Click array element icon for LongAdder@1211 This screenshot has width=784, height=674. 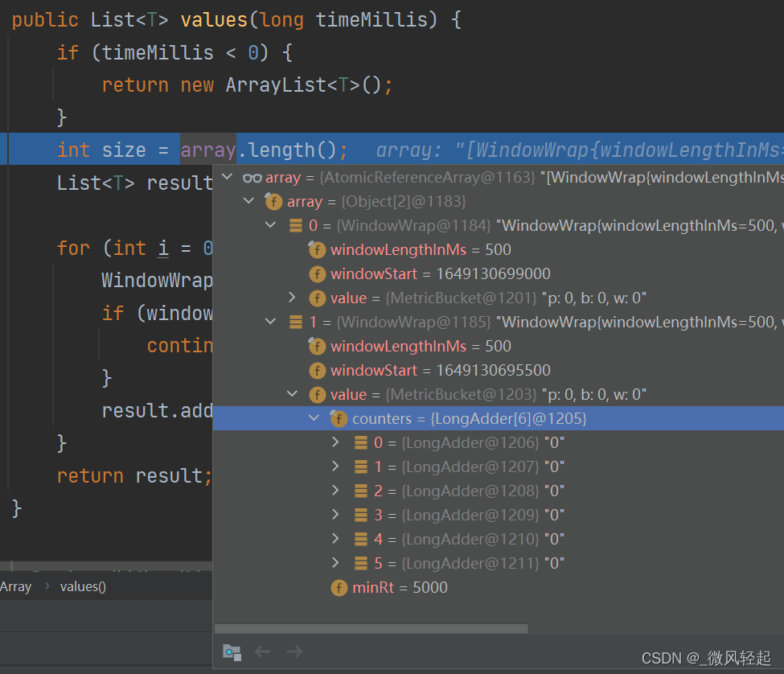tap(361, 563)
